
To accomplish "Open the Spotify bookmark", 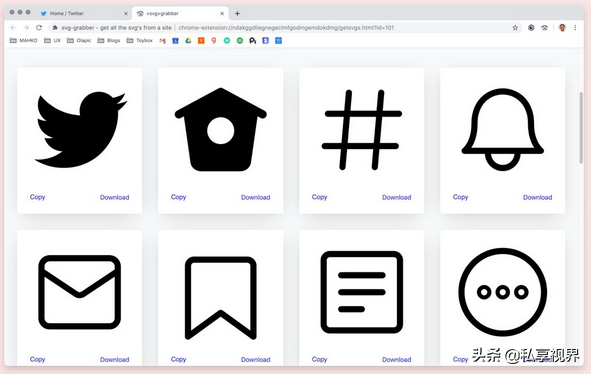I will [240, 40].
